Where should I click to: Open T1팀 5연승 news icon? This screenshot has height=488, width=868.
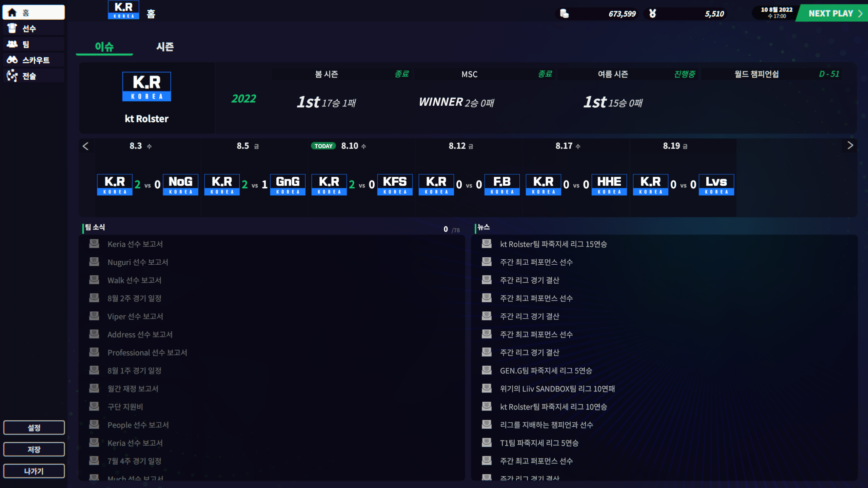487,443
